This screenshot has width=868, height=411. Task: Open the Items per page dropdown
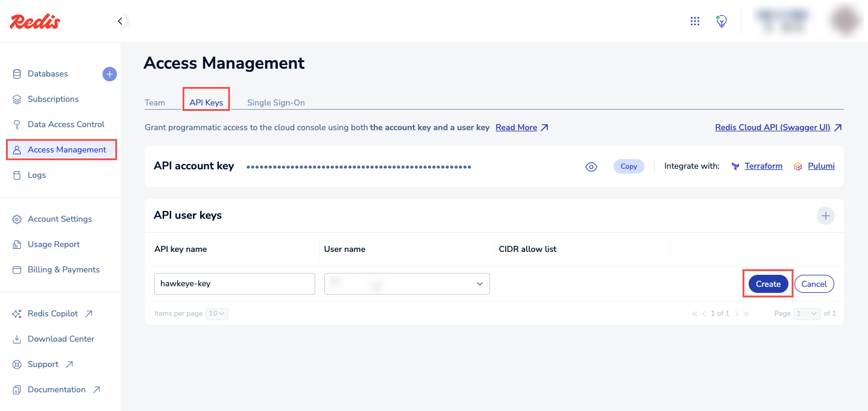[216, 313]
